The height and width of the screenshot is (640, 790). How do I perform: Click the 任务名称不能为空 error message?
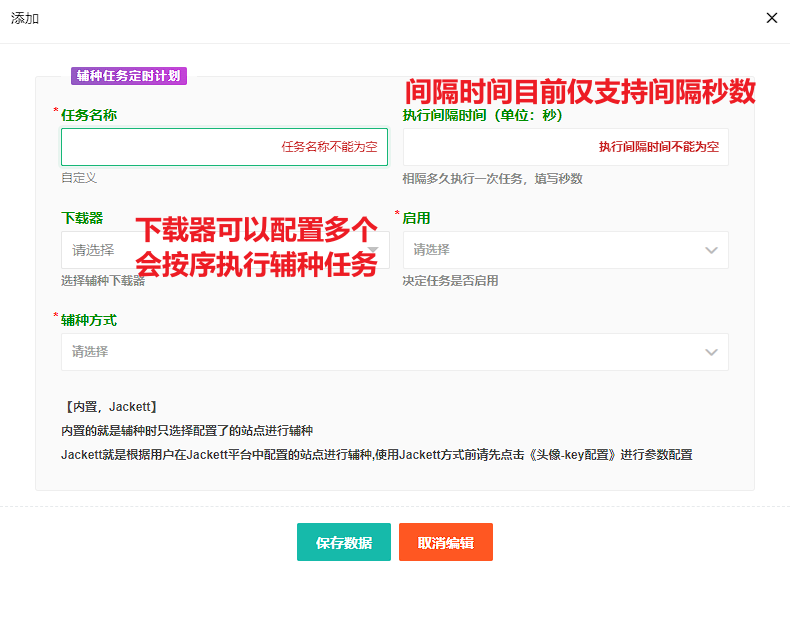[x=329, y=147]
